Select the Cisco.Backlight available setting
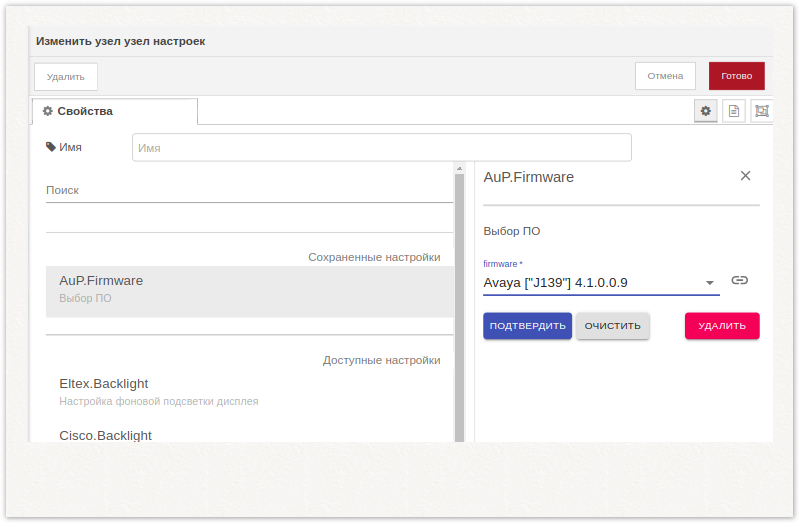The height and width of the screenshot is (523, 799). pos(249,435)
